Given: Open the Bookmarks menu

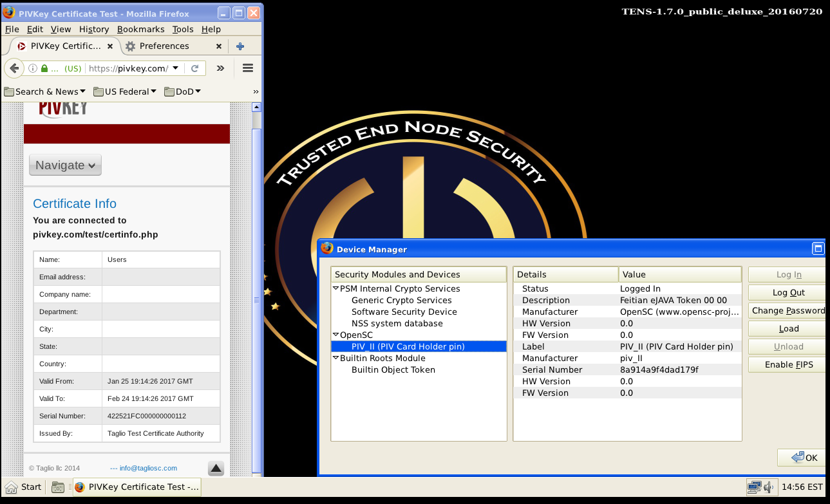Looking at the screenshot, I should [140, 29].
